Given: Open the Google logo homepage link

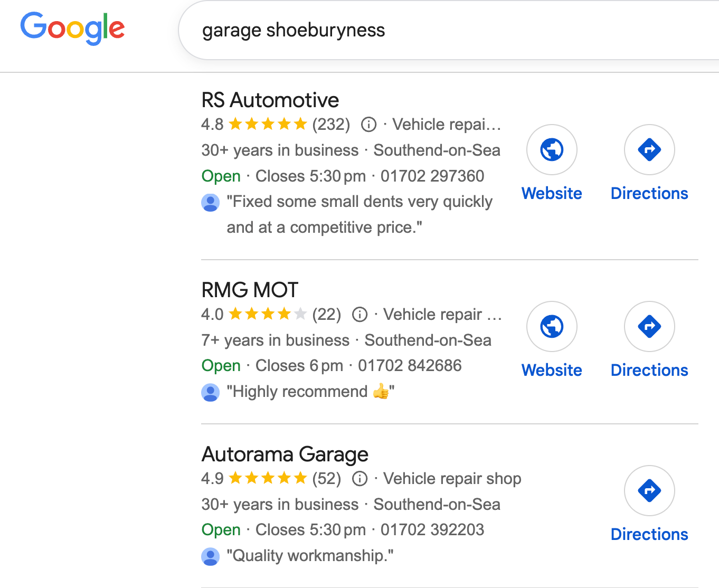Looking at the screenshot, I should click(x=72, y=29).
